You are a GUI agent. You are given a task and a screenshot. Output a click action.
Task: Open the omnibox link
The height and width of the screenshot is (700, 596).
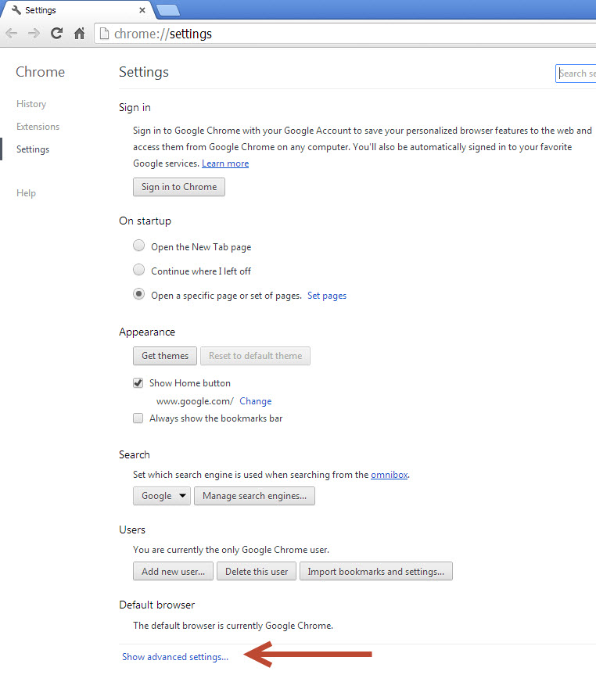pyautogui.click(x=390, y=475)
